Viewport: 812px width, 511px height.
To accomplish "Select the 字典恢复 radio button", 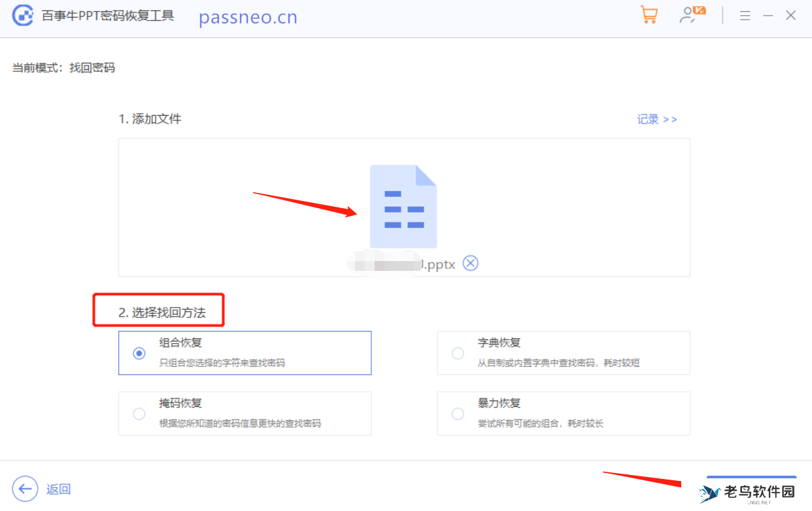I will pyautogui.click(x=457, y=353).
